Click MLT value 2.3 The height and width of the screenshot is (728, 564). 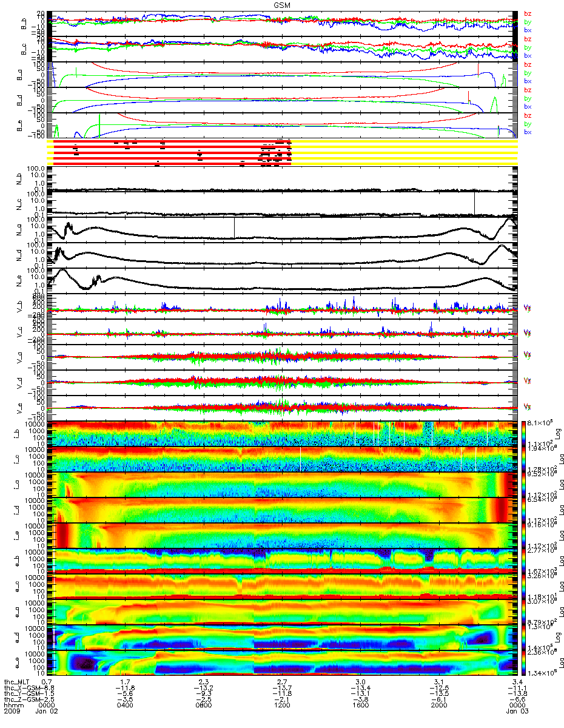coord(203,682)
